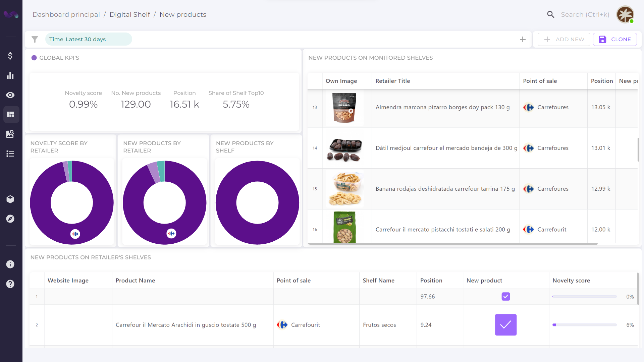Click the list view sidebar icon
Image resolution: width=644 pixels, height=362 pixels.
[10, 154]
